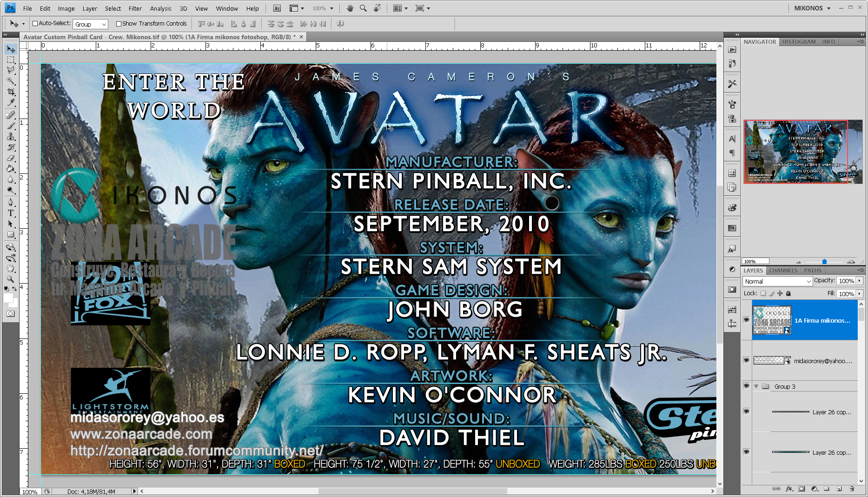Select the Crop tool
Screen dimensions: 868x497
pos(10,91)
